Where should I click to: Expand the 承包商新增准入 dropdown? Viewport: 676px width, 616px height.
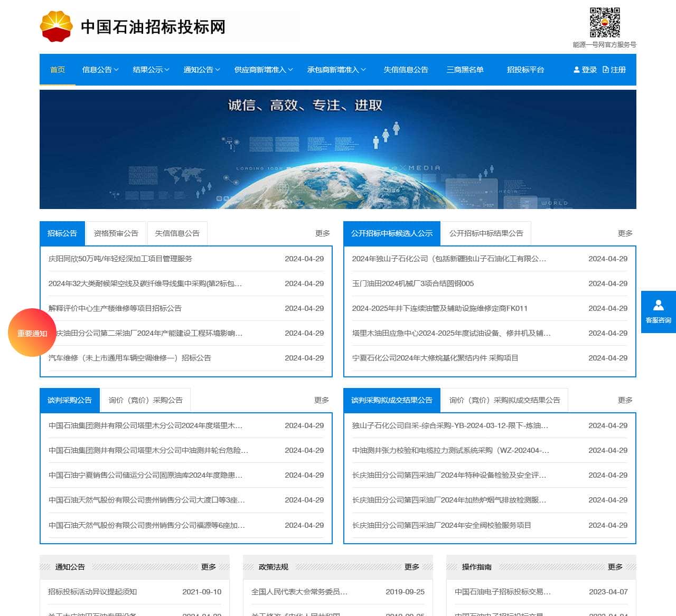coord(334,69)
